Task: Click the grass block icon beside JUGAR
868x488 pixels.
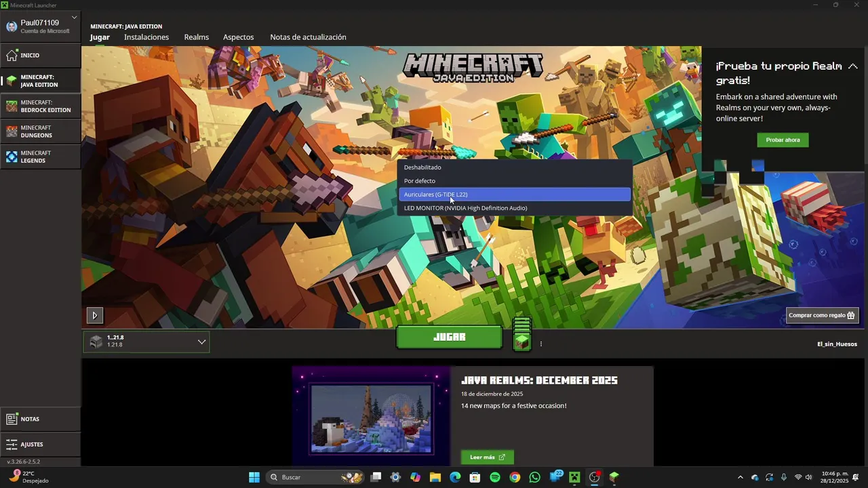Action: pyautogui.click(x=521, y=334)
